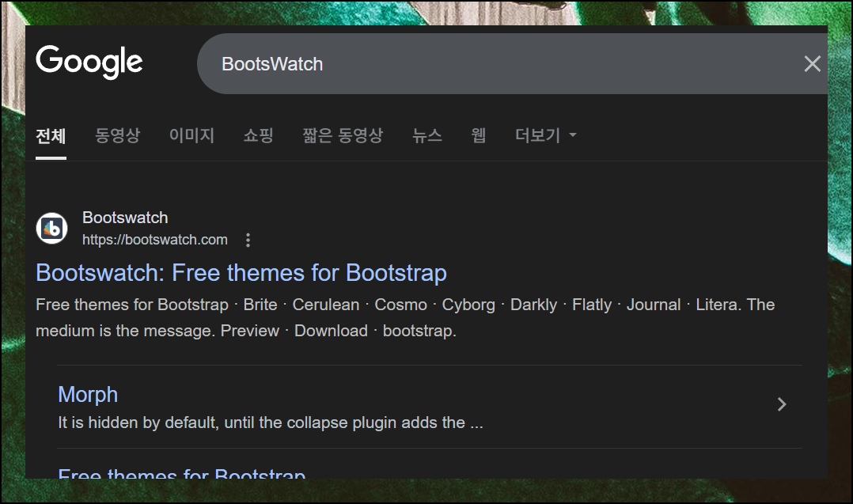Switch to the 웹 tab
Image resolution: width=853 pixels, height=504 pixels.
[479, 135]
